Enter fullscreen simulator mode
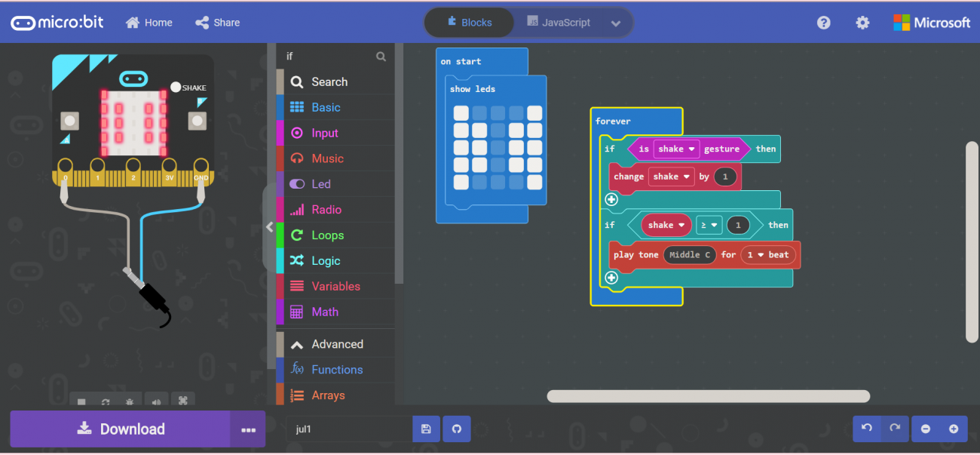 pos(182,402)
